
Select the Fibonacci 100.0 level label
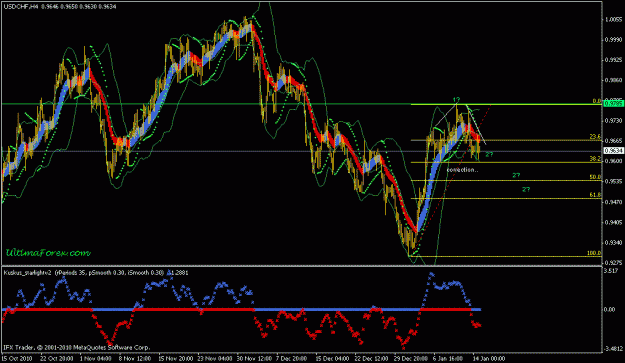(594, 253)
